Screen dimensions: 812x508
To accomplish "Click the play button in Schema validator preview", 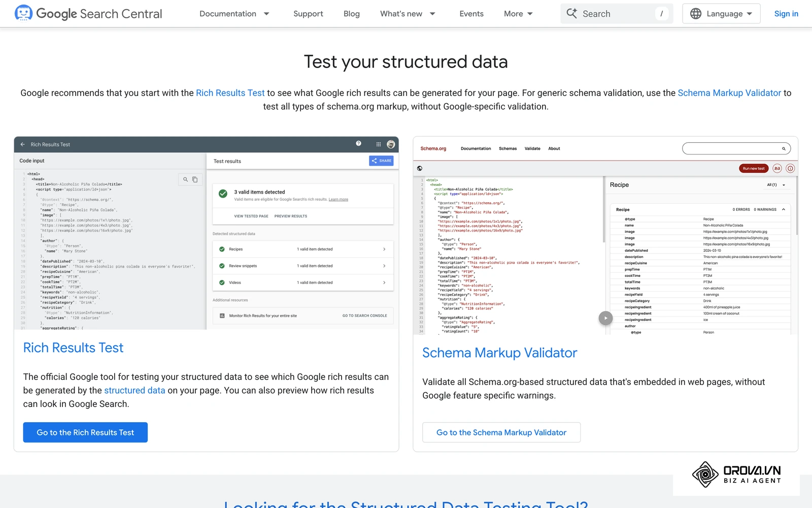I will tap(605, 318).
